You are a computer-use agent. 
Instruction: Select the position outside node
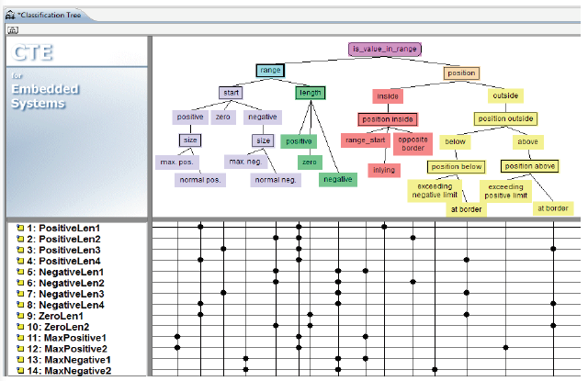(505, 118)
